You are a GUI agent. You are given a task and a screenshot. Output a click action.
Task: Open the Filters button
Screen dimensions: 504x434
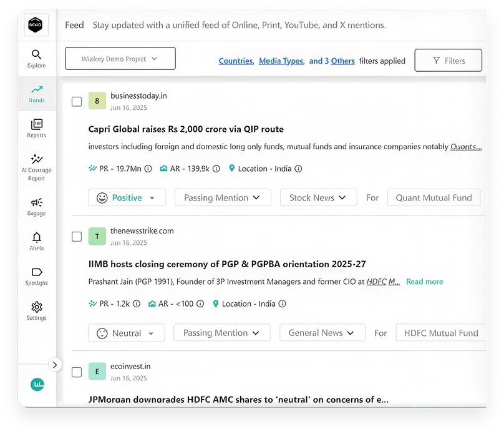coord(448,61)
